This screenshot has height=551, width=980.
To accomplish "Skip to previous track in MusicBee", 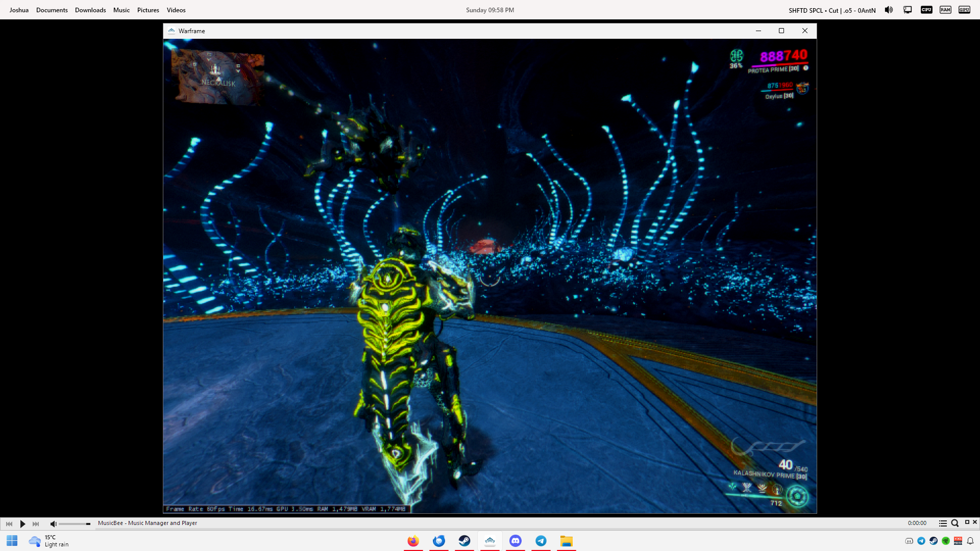I will click(9, 523).
